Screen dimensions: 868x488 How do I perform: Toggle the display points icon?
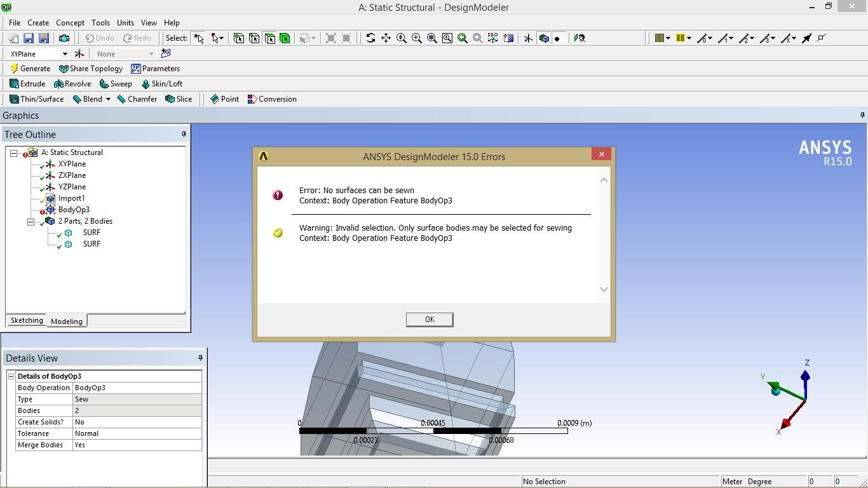pyautogui.click(x=558, y=38)
